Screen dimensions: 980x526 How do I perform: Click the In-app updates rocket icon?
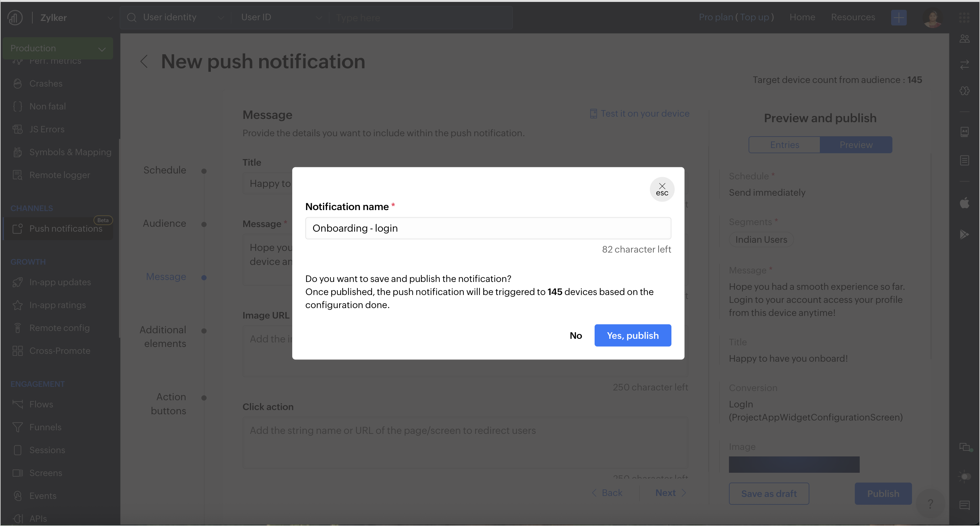pos(17,282)
